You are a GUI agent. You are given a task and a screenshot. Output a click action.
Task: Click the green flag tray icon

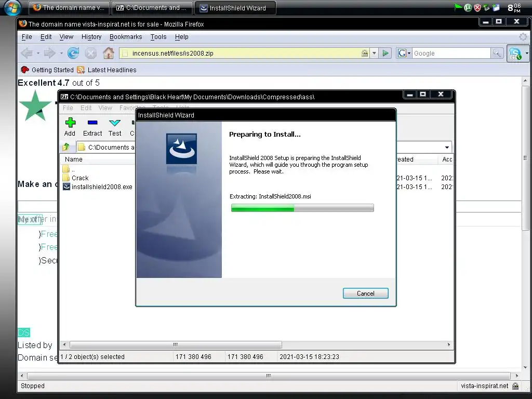coord(458,7)
